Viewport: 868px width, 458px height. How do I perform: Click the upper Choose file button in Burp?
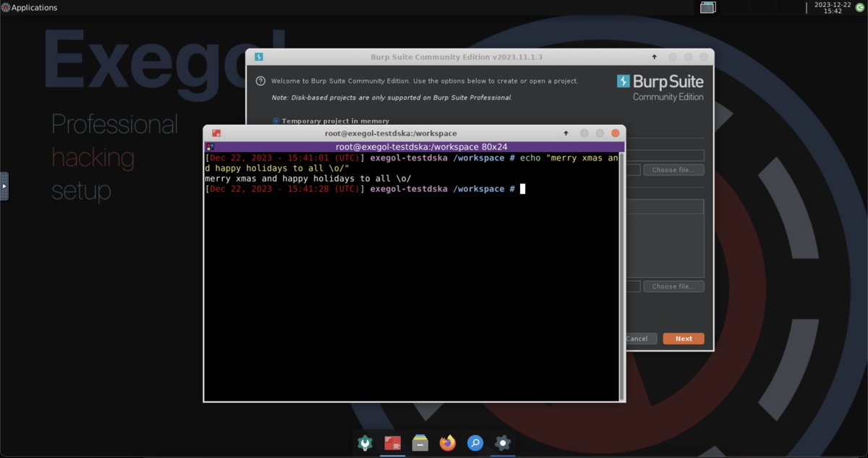pyautogui.click(x=673, y=170)
